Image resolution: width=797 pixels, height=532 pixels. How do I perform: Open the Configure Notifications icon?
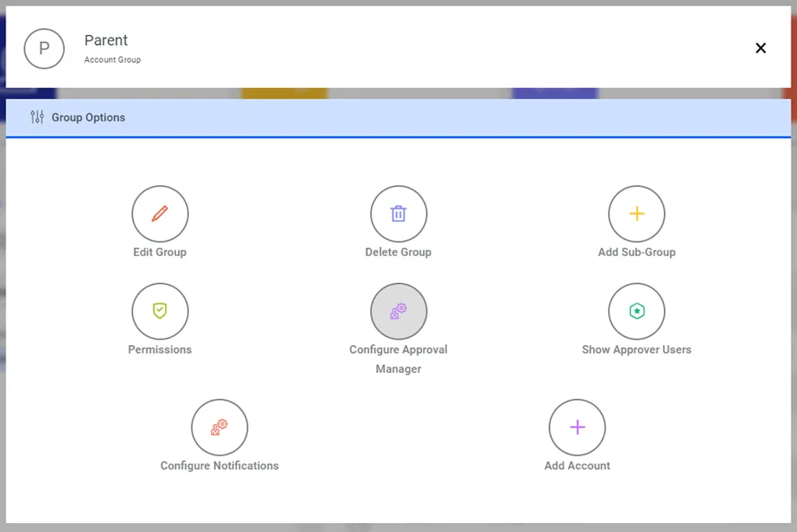click(219, 428)
